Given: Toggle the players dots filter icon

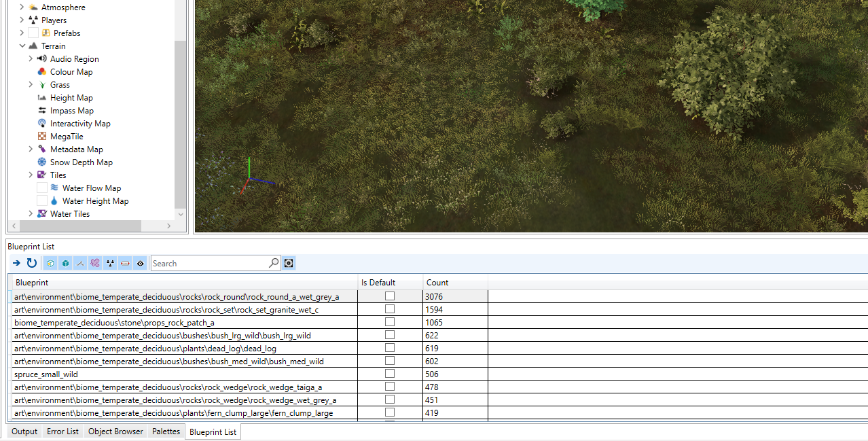Looking at the screenshot, I should (110, 263).
